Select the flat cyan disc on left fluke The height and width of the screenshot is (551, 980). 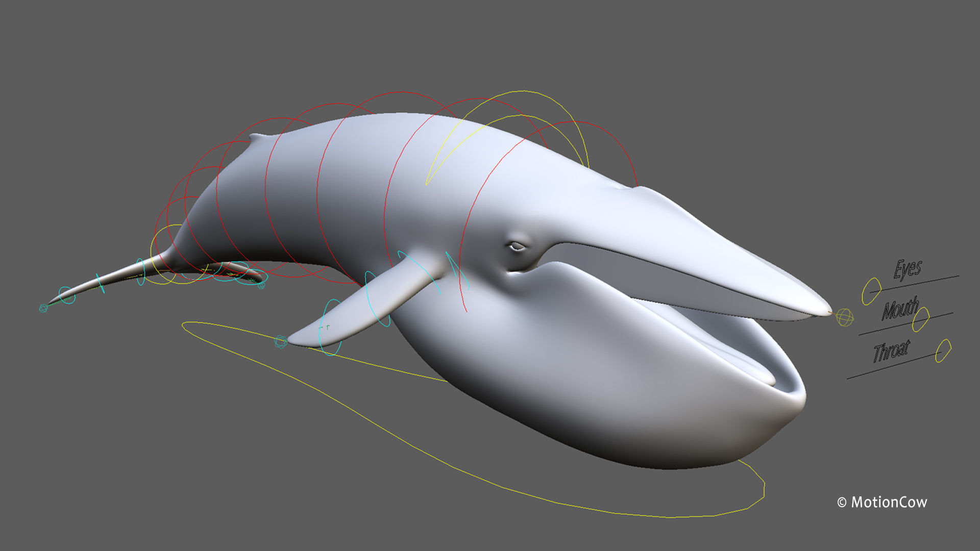[x=100, y=284]
